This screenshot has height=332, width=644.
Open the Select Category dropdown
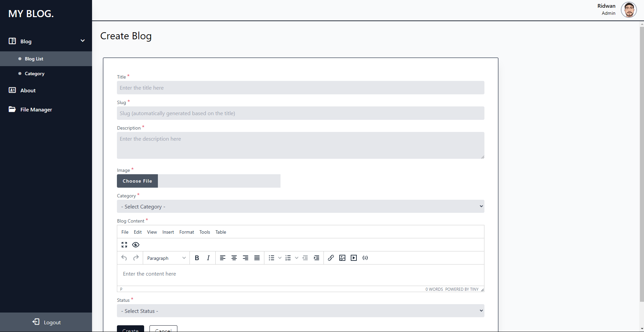coord(300,206)
